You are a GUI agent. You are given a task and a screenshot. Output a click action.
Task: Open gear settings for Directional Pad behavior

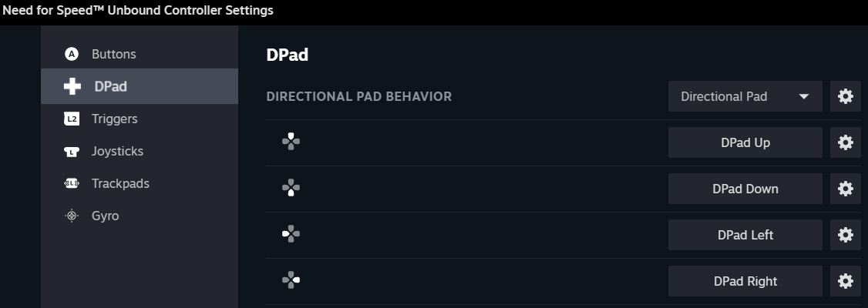(845, 96)
